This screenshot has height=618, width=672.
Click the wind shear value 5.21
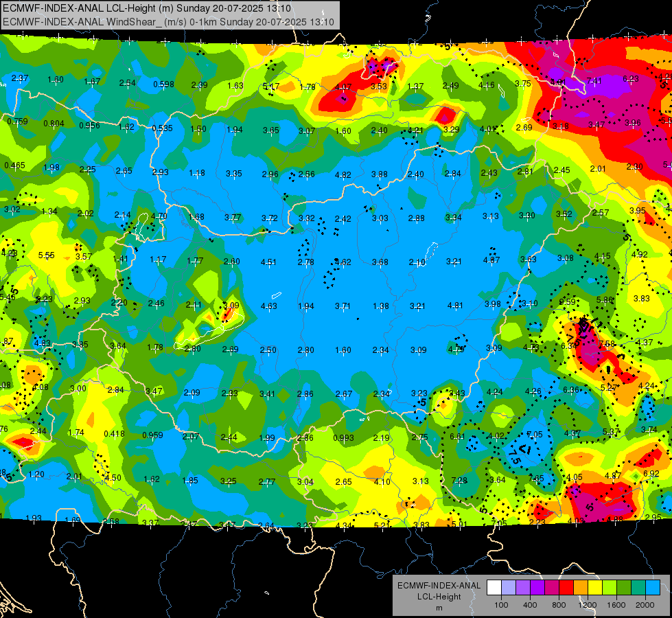point(382,525)
